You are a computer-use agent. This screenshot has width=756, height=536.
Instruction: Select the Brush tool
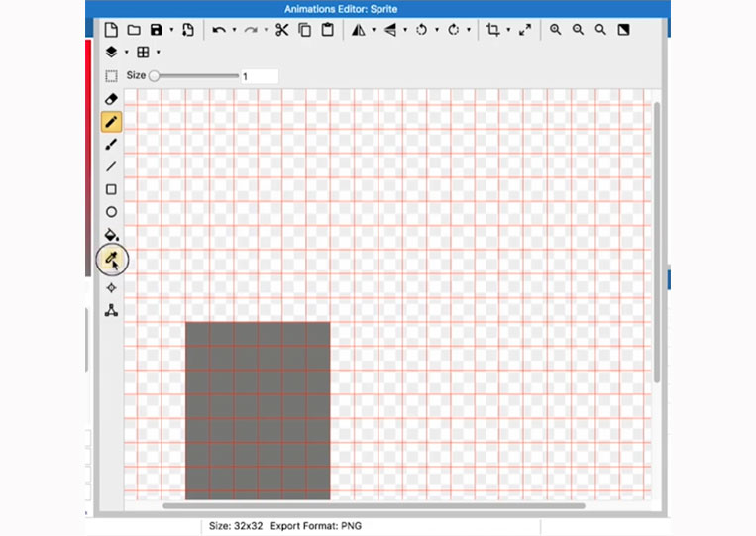click(111, 144)
